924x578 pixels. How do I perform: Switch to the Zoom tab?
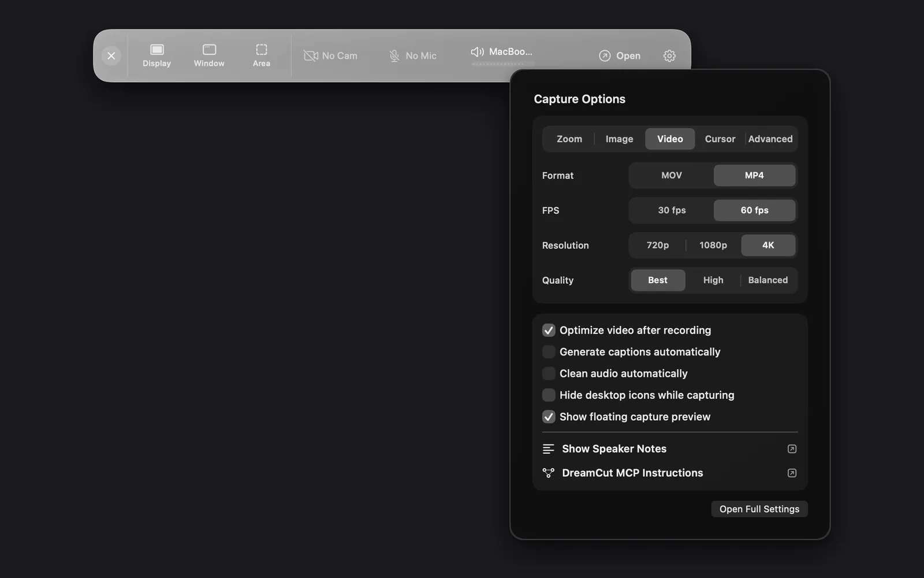point(569,139)
